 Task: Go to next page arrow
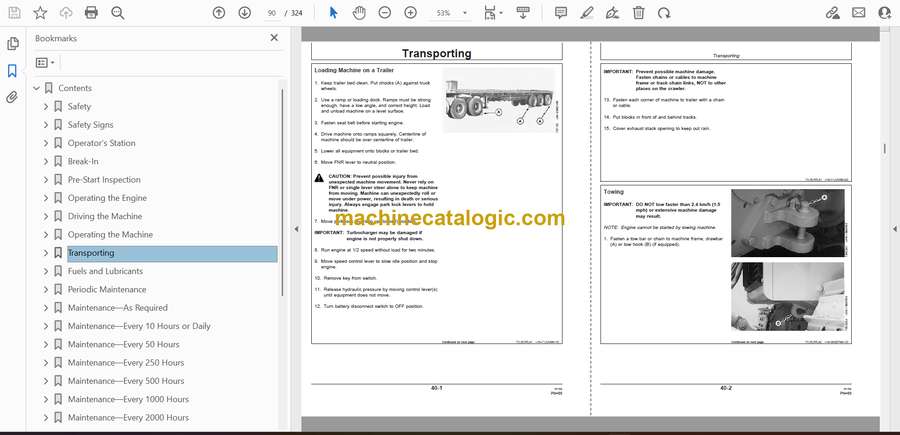(245, 13)
